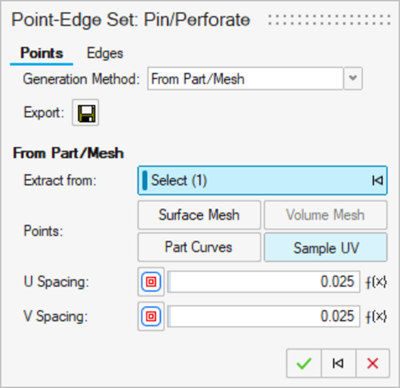
Task: Toggle the Sample UV points option
Action: 326,247
